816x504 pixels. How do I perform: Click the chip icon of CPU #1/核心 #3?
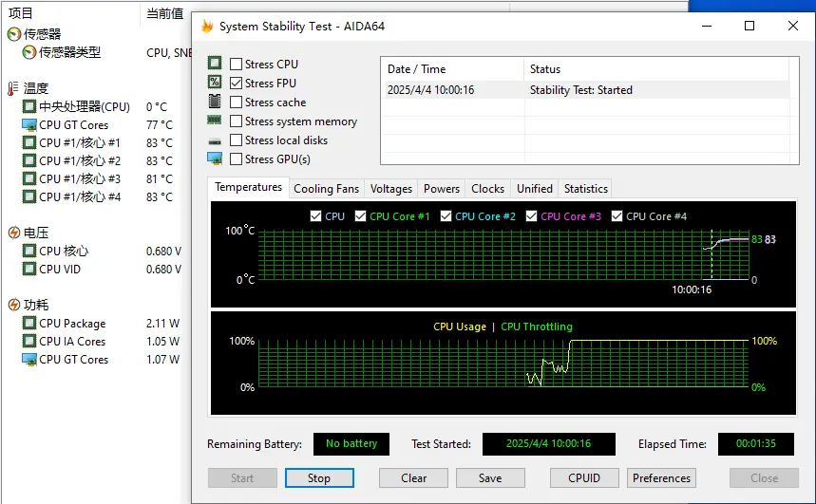(29, 179)
